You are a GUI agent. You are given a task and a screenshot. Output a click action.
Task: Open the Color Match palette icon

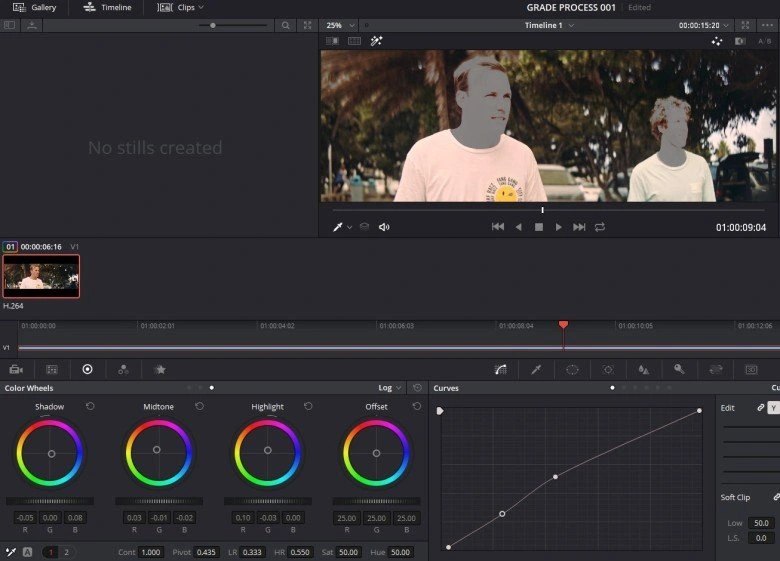52,370
